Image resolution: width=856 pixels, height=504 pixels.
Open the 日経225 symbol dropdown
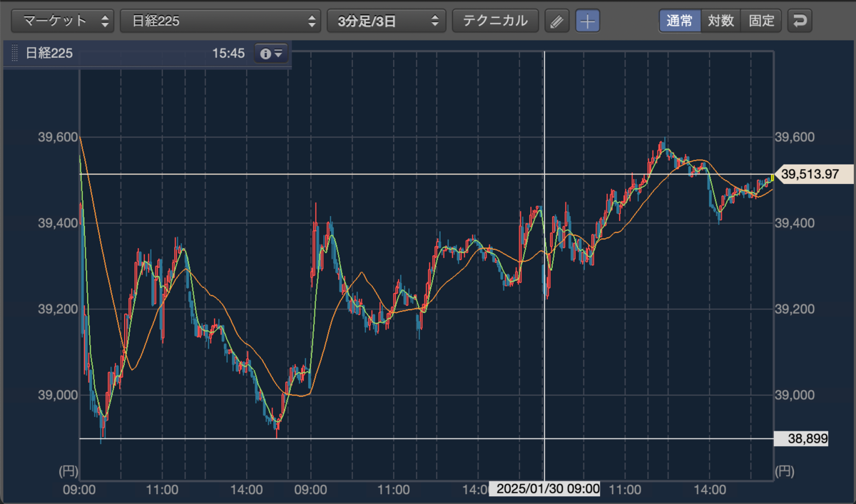tap(221, 21)
